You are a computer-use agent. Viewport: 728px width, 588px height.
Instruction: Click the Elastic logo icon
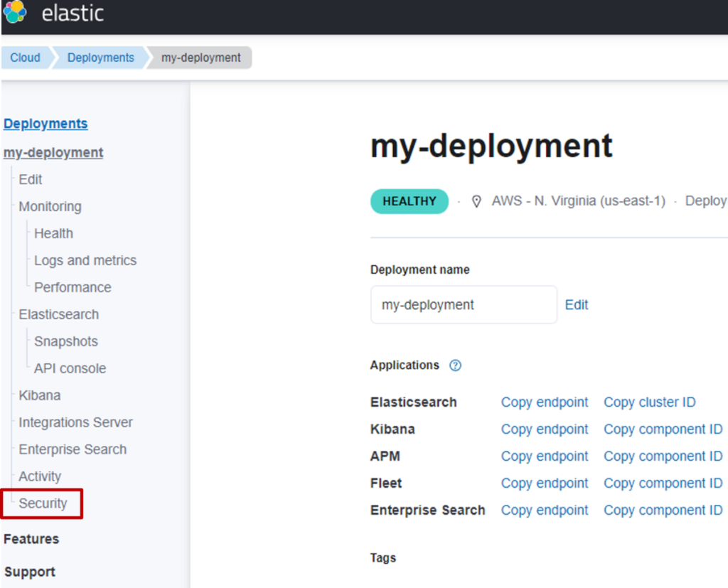(x=15, y=12)
